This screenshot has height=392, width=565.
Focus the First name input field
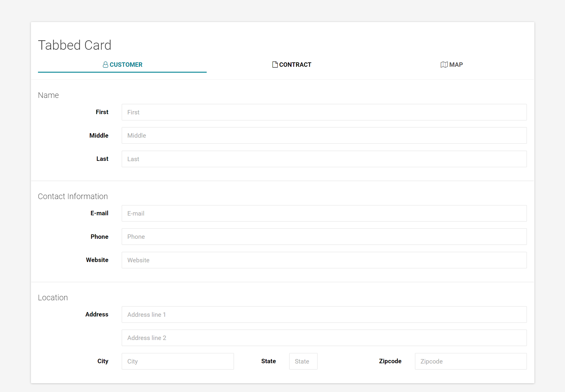pyautogui.click(x=324, y=112)
